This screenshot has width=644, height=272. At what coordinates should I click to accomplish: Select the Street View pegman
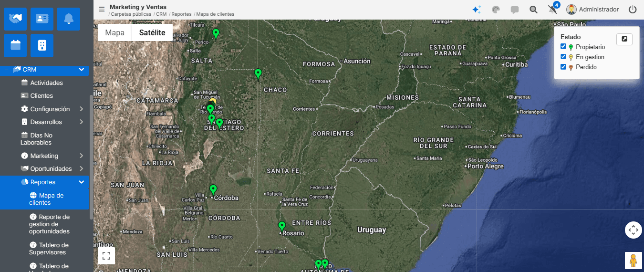click(634, 261)
